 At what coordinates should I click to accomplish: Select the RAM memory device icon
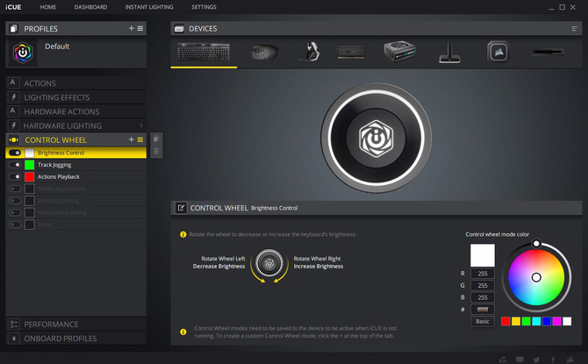pos(351,52)
